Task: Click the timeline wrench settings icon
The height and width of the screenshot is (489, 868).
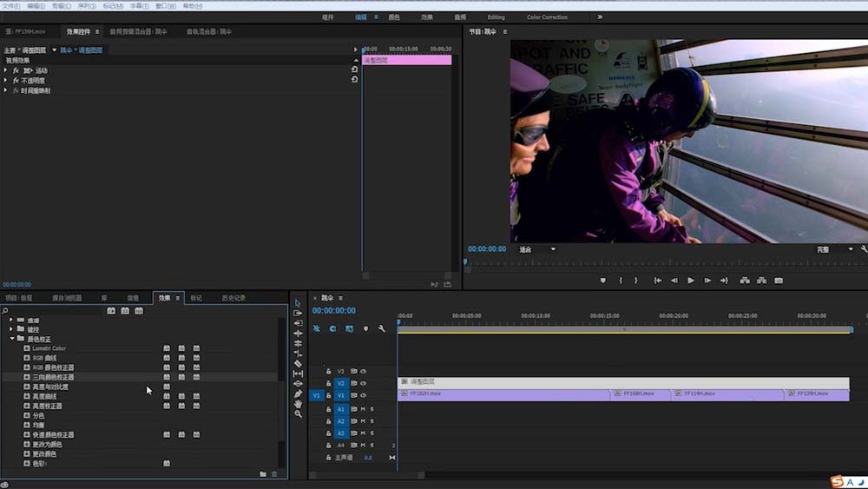Action: click(381, 328)
